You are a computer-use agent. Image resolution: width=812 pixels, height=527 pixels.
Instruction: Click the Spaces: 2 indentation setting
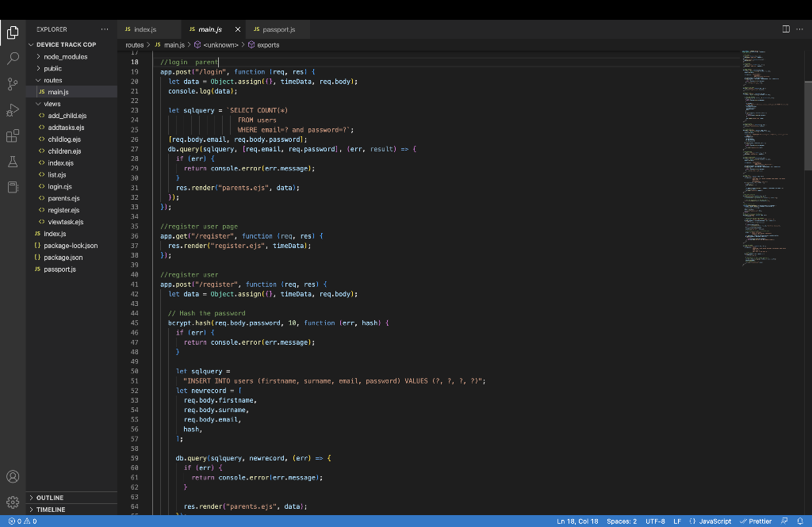click(622, 521)
